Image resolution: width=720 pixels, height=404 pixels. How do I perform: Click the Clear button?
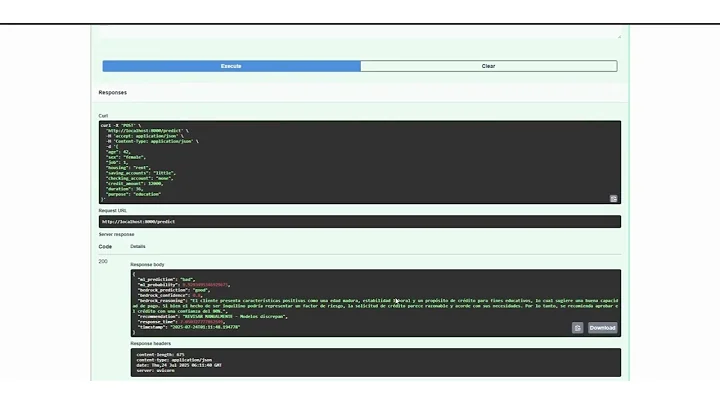tap(489, 66)
